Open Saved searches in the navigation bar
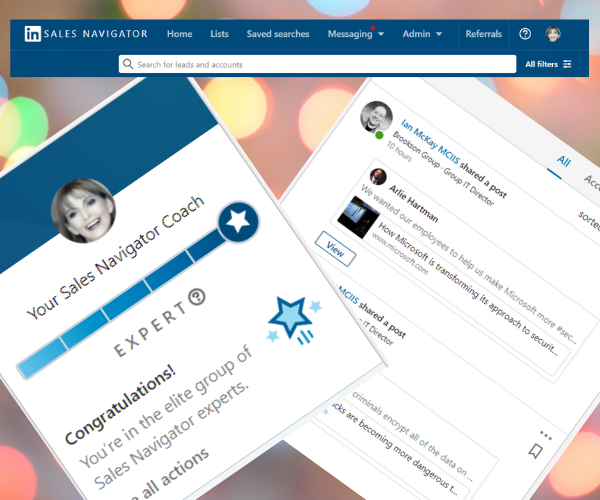 (277, 34)
